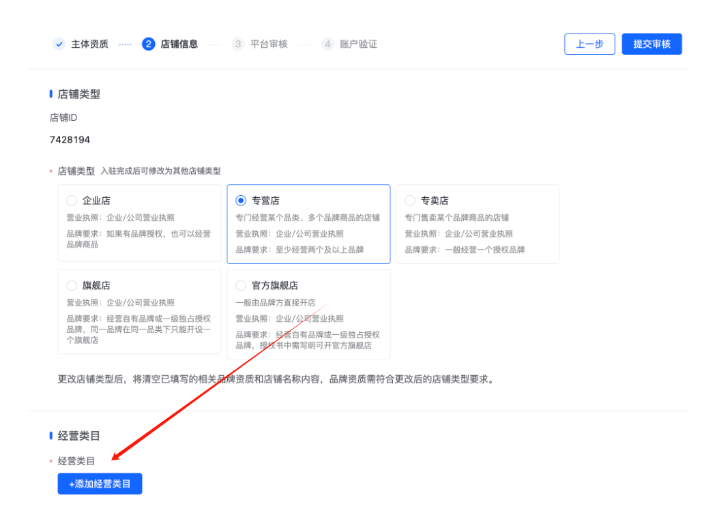Click the step 2 circle icon
The width and height of the screenshot is (712, 522).
pos(149,44)
